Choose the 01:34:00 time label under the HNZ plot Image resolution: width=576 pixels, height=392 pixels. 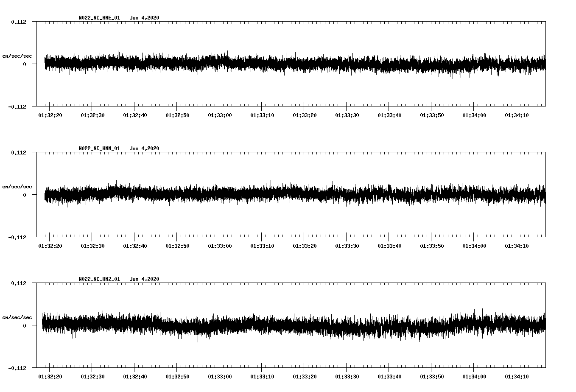(x=474, y=377)
